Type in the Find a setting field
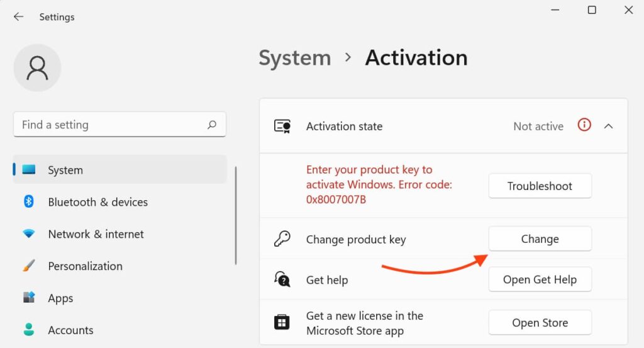The height and width of the screenshot is (348, 644). (x=110, y=125)
